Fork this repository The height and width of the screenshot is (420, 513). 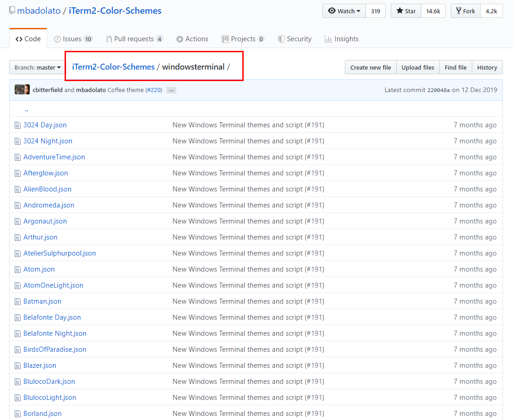coord(465,11)
